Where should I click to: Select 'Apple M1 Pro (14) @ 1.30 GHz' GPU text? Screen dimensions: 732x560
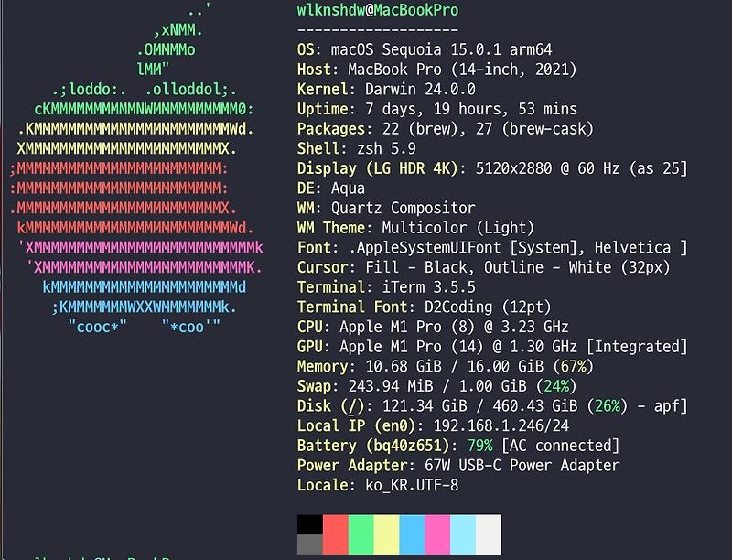click(x=458, y=347)
